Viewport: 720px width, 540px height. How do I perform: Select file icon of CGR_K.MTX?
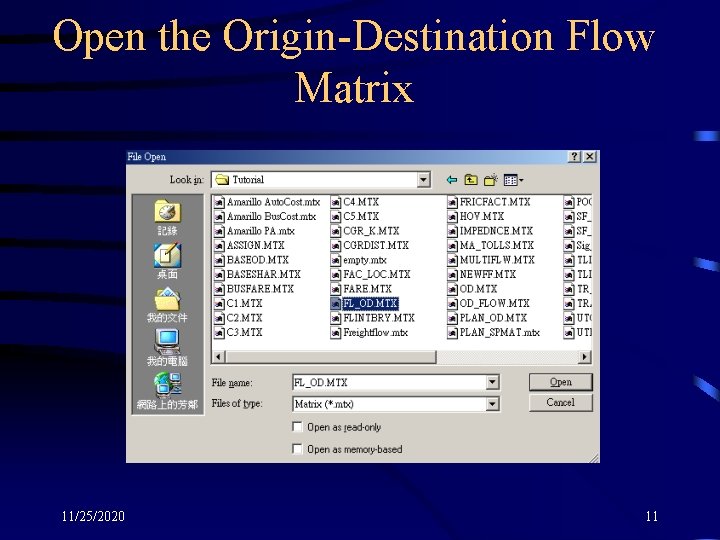click(336, 231)
